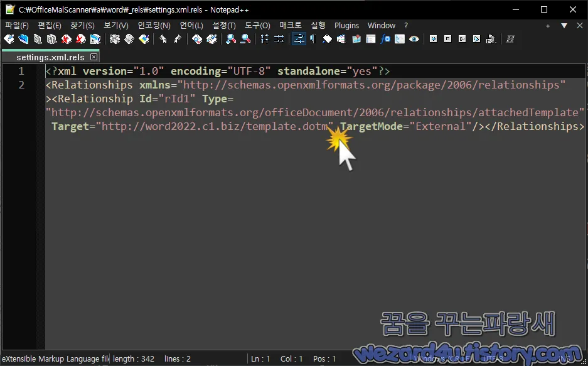Click line number 2 in margin
Image resolution: width=588 pixels, height=366 pixels.
(21, 85)
